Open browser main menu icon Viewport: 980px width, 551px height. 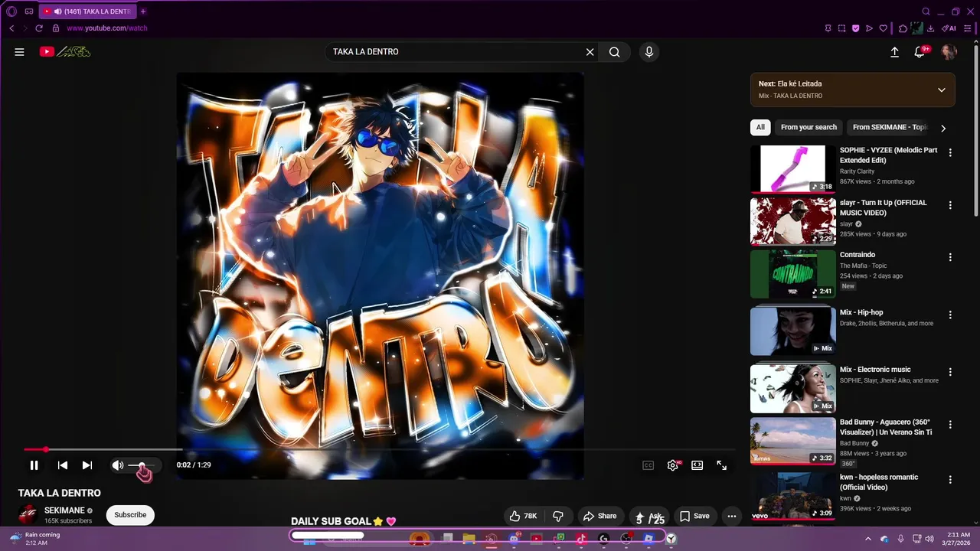967,28
